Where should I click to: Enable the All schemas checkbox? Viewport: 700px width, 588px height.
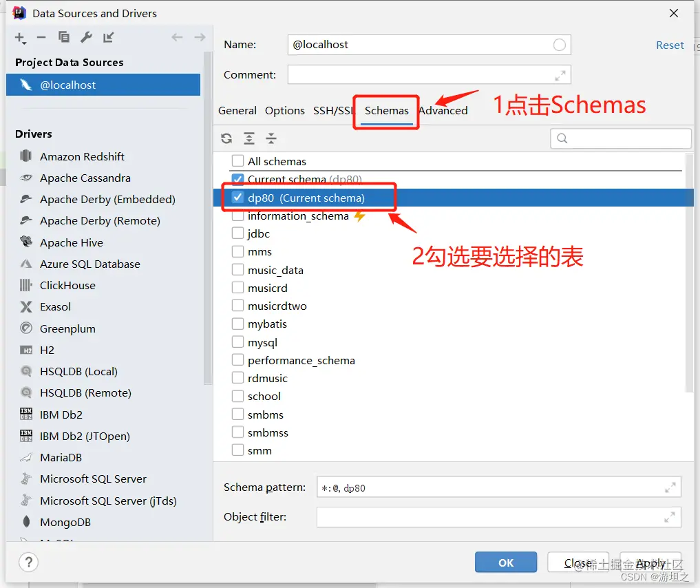[x=237, y=161]
